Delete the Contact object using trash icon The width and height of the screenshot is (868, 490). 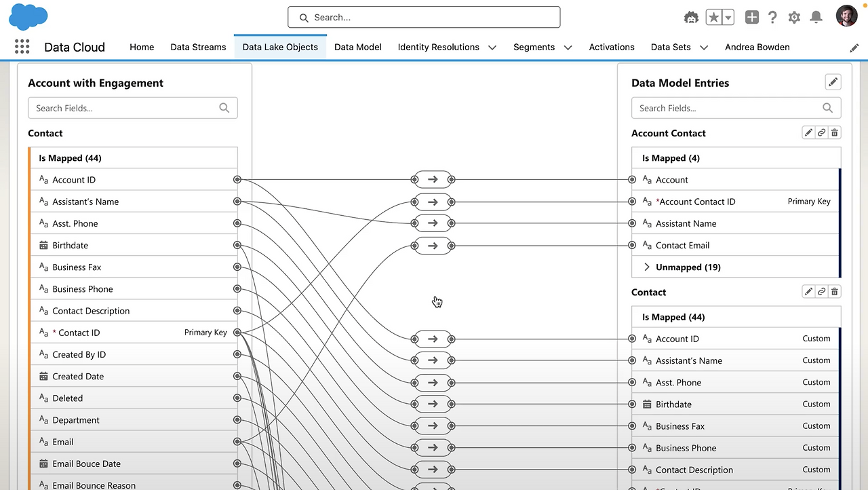click(834, 291)
